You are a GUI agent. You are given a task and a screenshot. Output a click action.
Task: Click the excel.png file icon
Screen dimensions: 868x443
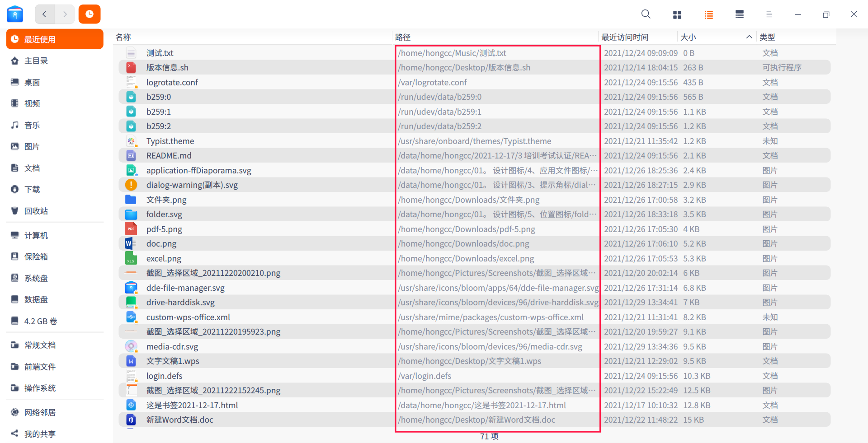click(131, 258)
